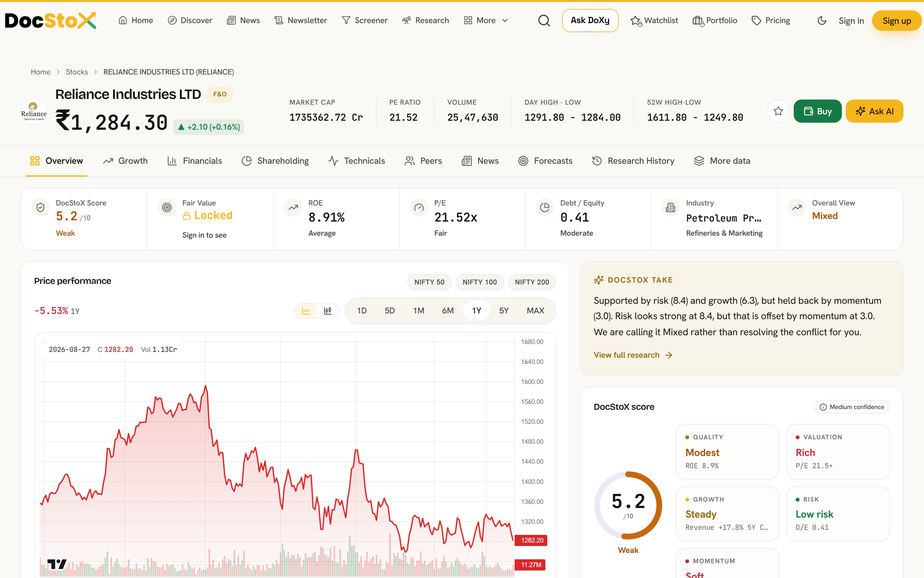
Task: Click the DocStoX logo
Action: tap(50, 21)
